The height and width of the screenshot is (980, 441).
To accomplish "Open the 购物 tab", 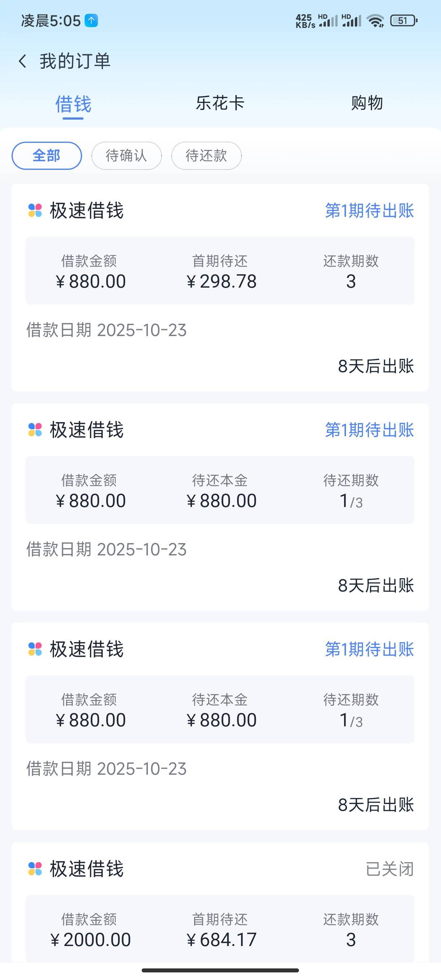I will point(367,103).
